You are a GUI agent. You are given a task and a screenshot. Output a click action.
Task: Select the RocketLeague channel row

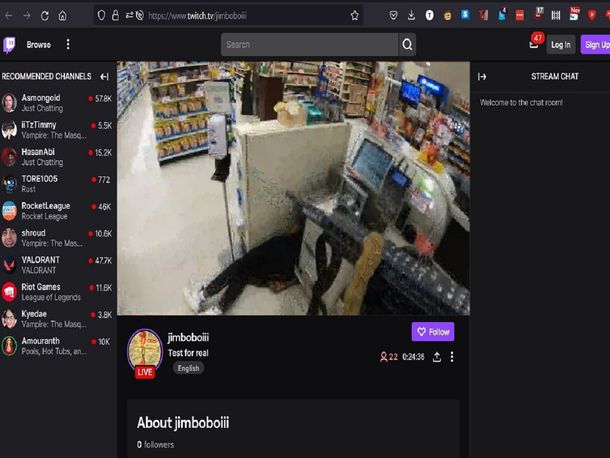tap(57, 211)
